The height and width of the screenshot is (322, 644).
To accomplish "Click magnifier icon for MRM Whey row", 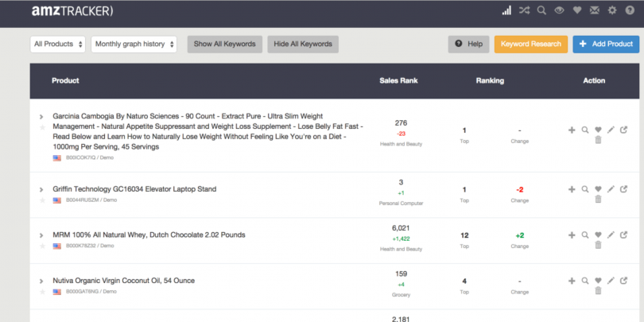I will (585, 235).
